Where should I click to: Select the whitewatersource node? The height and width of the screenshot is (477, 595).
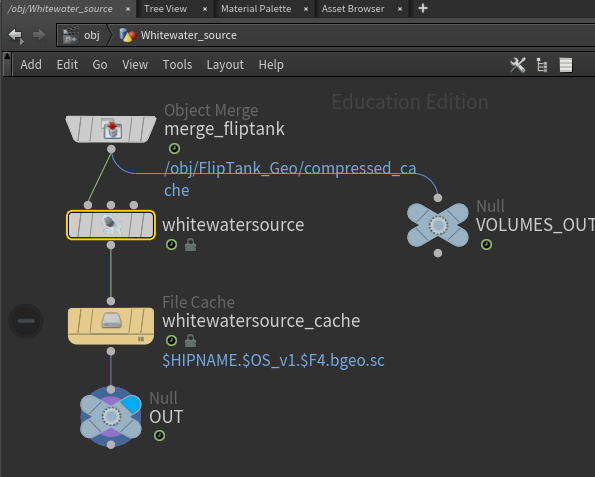[111, 225]
